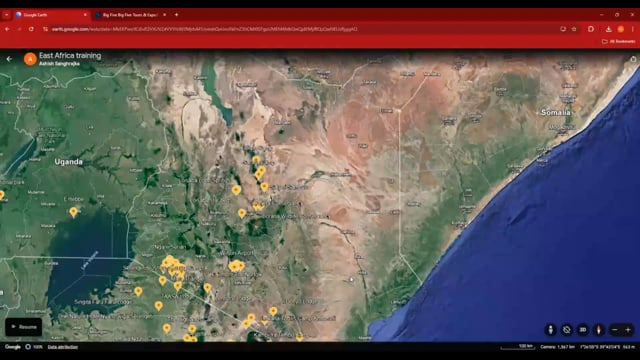This screenshot has height=360, width=640.
Task: Click the clipboard-shaped icon on the map
Action: 633,59
